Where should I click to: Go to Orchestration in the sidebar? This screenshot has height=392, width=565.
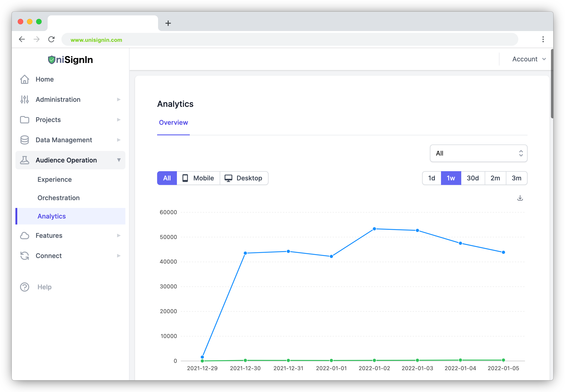tap(58, 198)
